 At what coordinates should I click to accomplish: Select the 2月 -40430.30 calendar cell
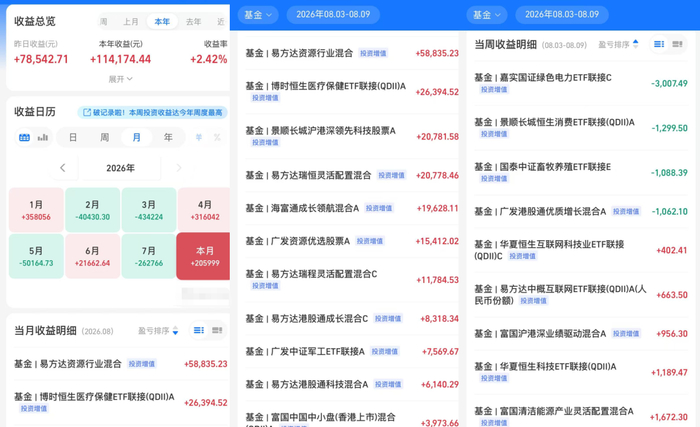92,210
